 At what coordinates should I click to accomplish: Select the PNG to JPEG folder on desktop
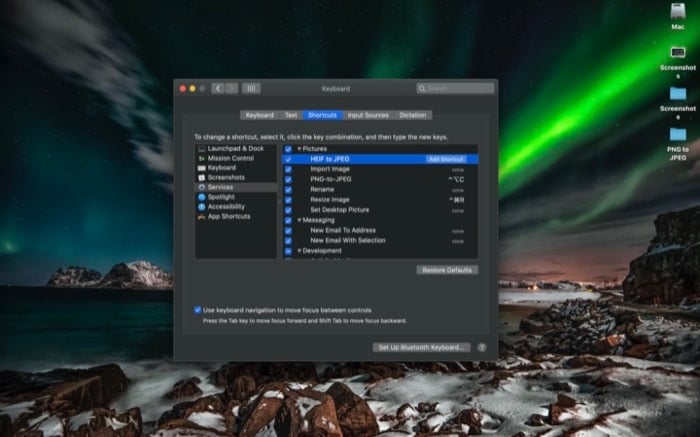click(x=678, y=134)
